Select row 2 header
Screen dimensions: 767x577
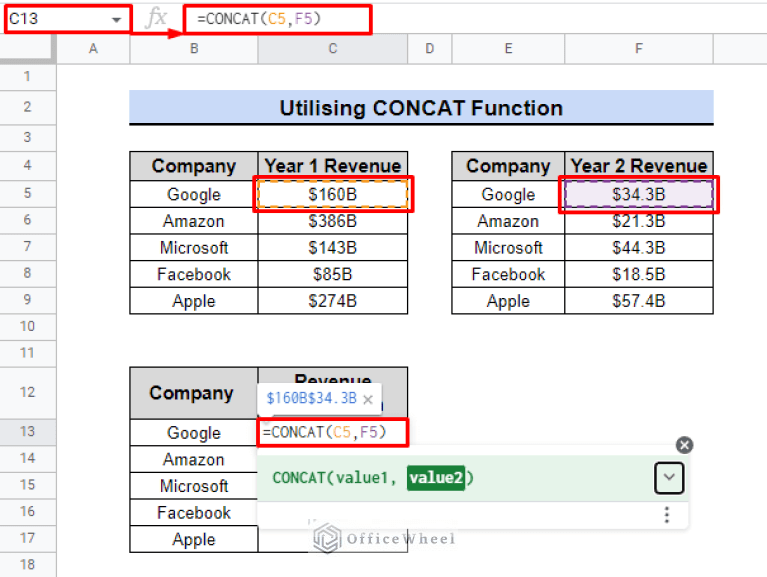28,107
